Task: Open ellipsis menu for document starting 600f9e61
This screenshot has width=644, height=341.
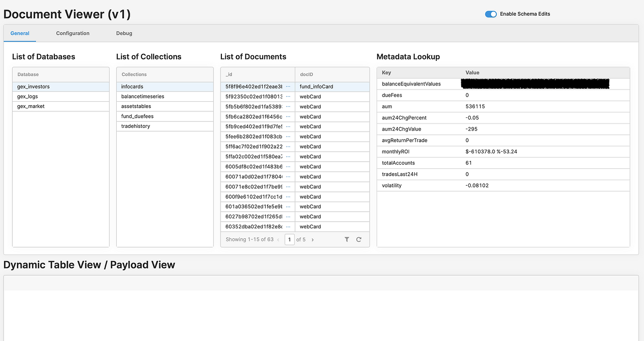Action: tap(288, 196)
